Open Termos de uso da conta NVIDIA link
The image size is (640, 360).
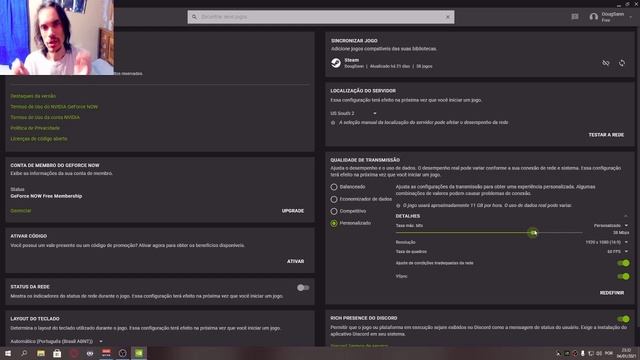coord(45,117)
